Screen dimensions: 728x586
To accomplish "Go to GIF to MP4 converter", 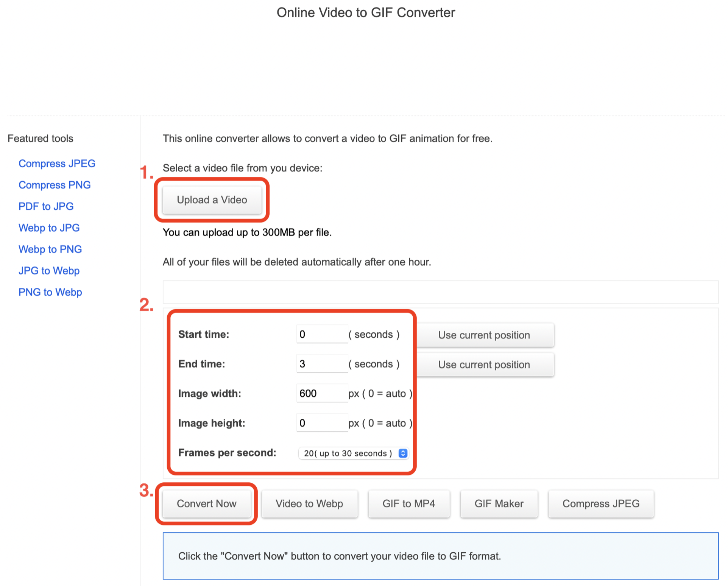I will click(x=408, y=503).
